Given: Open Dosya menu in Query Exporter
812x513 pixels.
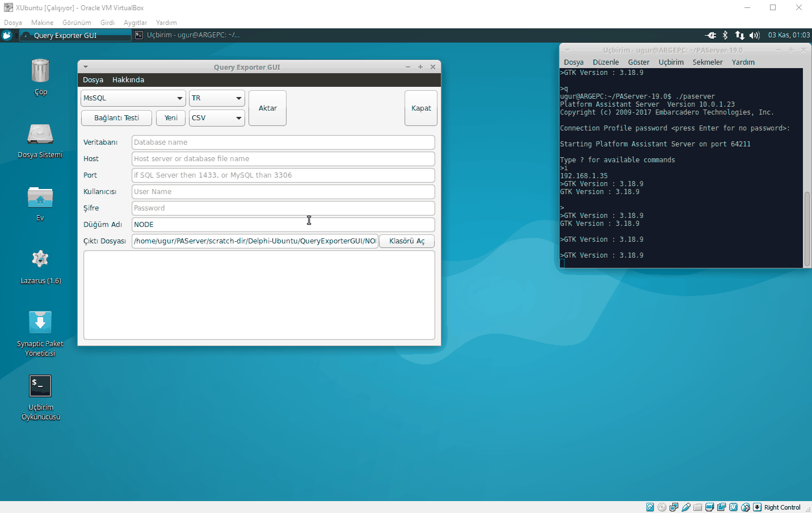Looking at the screenshot, I should (x=93, y=80).
